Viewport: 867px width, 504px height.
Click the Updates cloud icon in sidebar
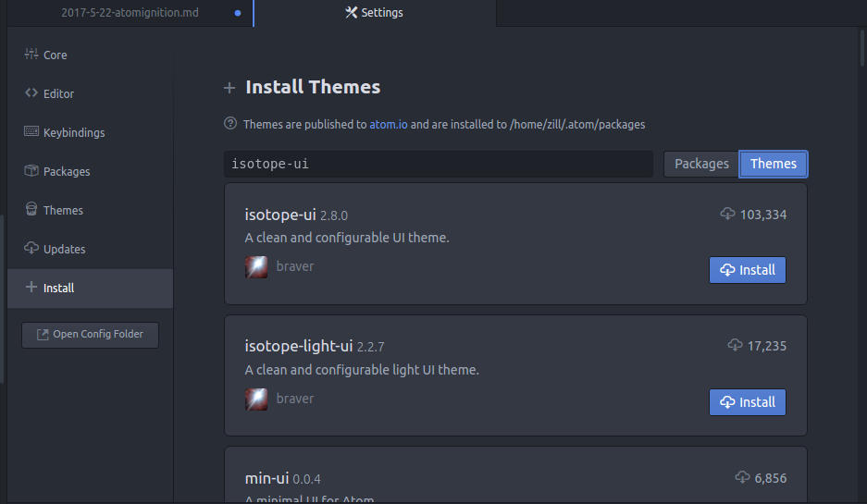pyautogui.click(x=31, y=248)
